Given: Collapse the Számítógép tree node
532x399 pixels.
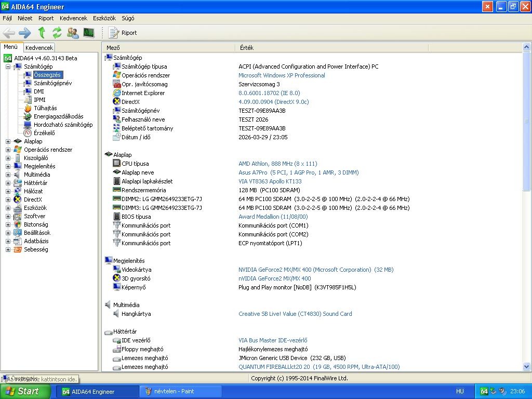Looking at the screenshot, I should tap(8, 66).
